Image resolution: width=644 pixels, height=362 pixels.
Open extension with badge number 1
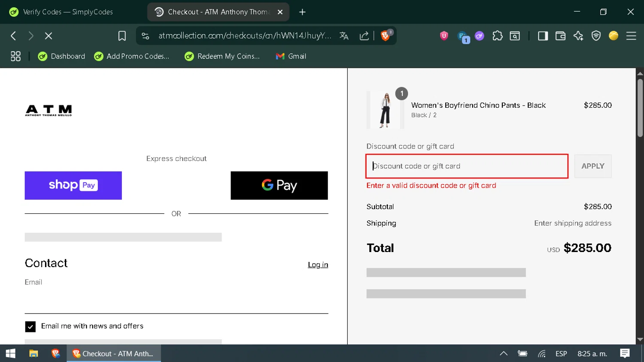[x=463, y=37]
